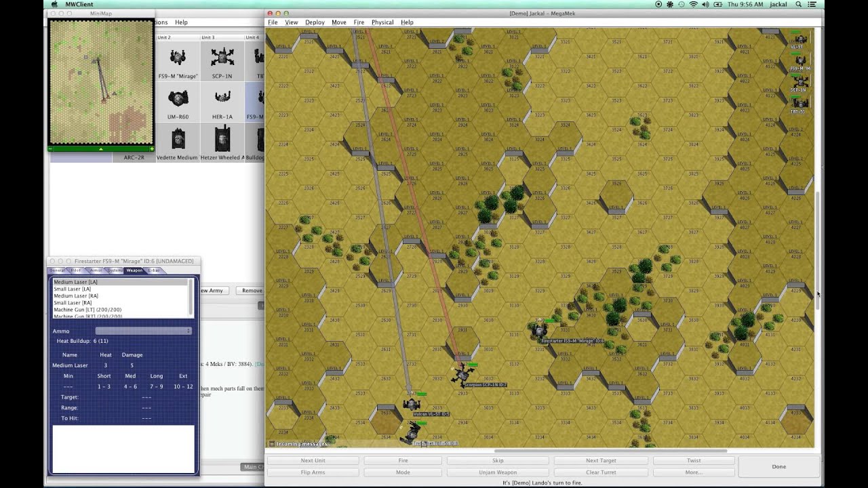Open the Ammo dropdown

coord(143,331)
